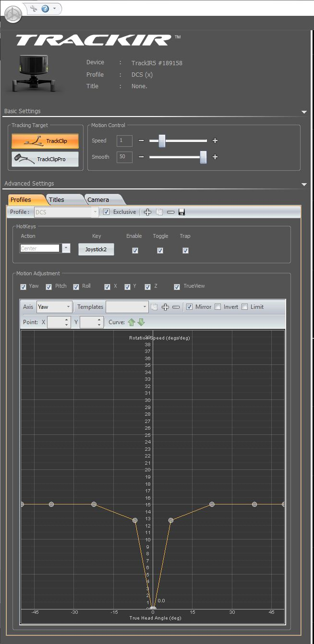Click the help question mark icon
The width and height of the screenshot is (314, 644).
tap(45, 8)
